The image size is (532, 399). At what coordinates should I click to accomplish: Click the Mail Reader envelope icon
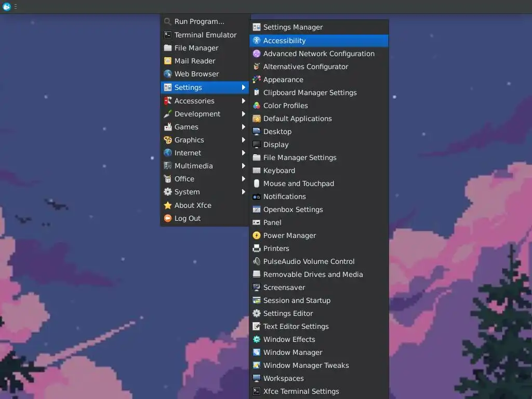click(168, 61)
